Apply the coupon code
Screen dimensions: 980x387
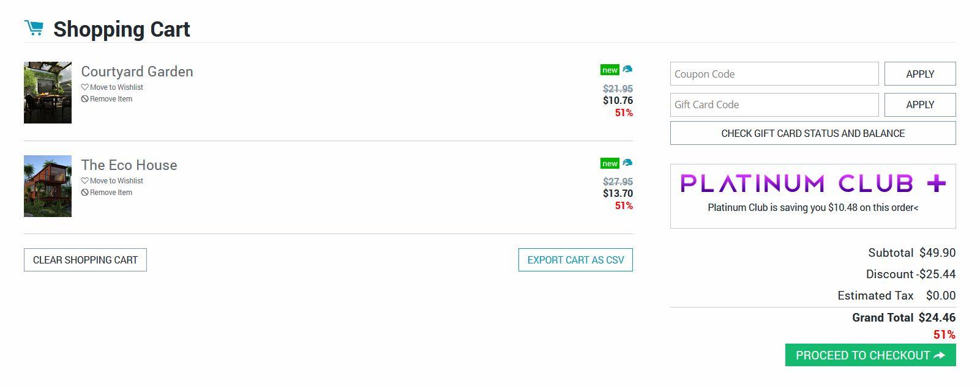coord(919,74)
